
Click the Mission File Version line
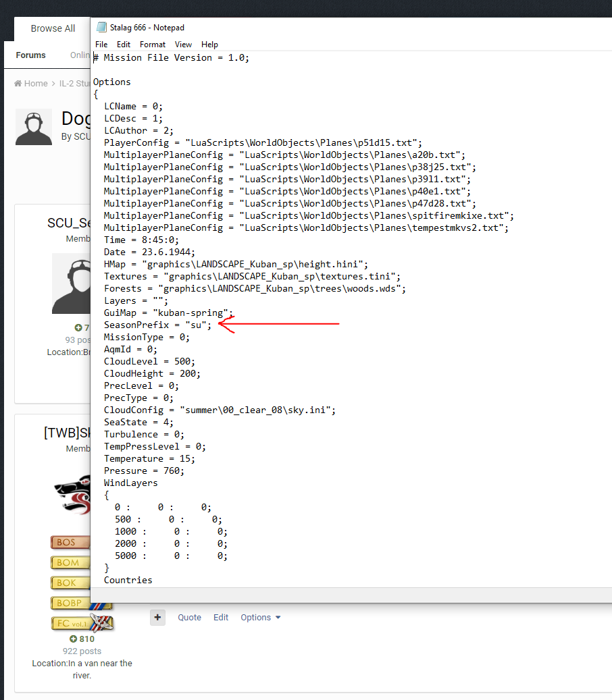click(171, 58)
